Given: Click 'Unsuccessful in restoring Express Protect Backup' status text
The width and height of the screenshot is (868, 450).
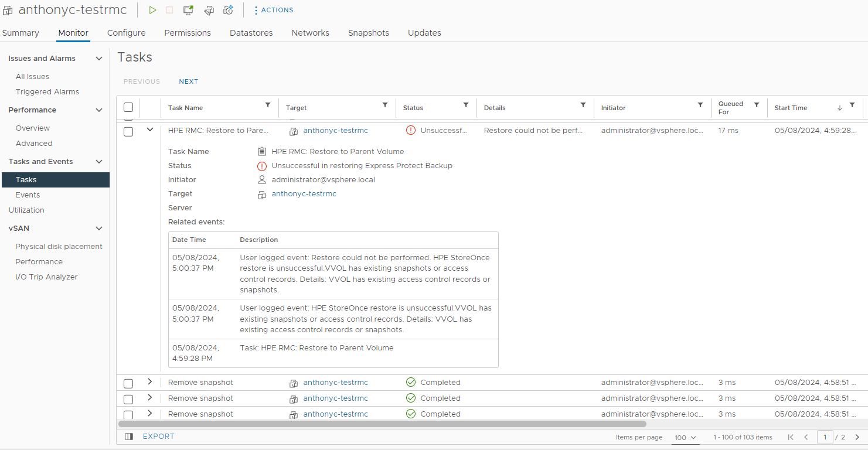Looking at the screenshot, I should click(362, 166).
